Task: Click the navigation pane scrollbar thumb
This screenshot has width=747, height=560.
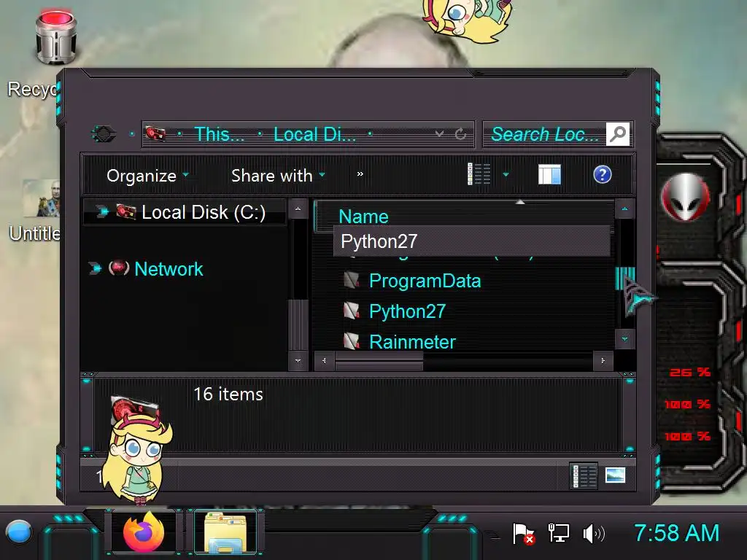Action: tap(298, 324)
